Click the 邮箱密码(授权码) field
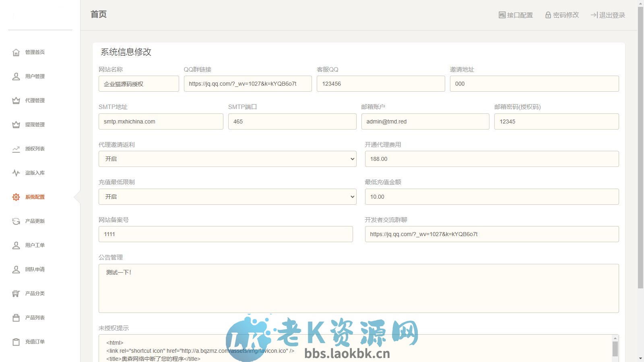The width and height of the screenshot is (644, 362). click(556, 121)
